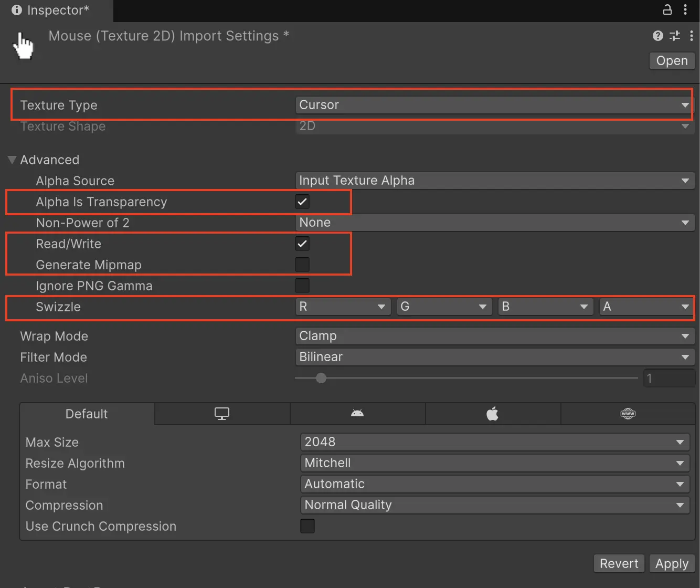Open the help reference question mark icon
The width and height of the screenshot is (700, 588).
tap(657, 36)
